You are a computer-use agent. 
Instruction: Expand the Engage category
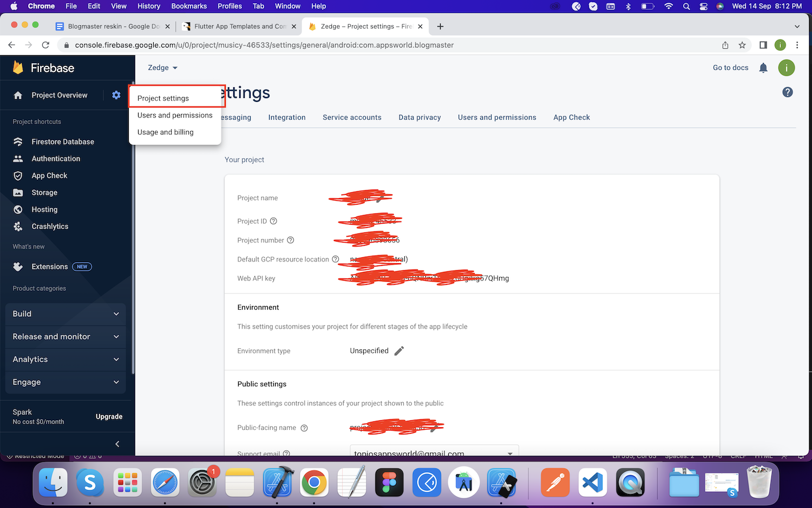[66, 382]
